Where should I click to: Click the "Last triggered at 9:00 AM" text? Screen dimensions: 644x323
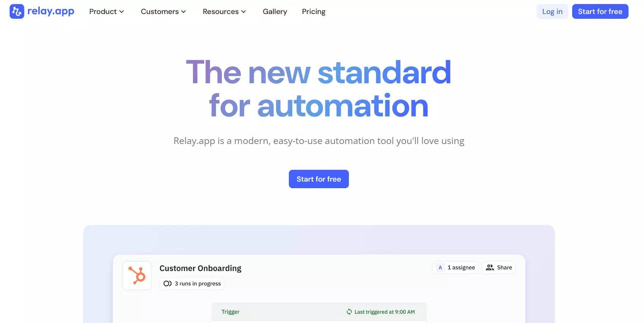[384, 312]
